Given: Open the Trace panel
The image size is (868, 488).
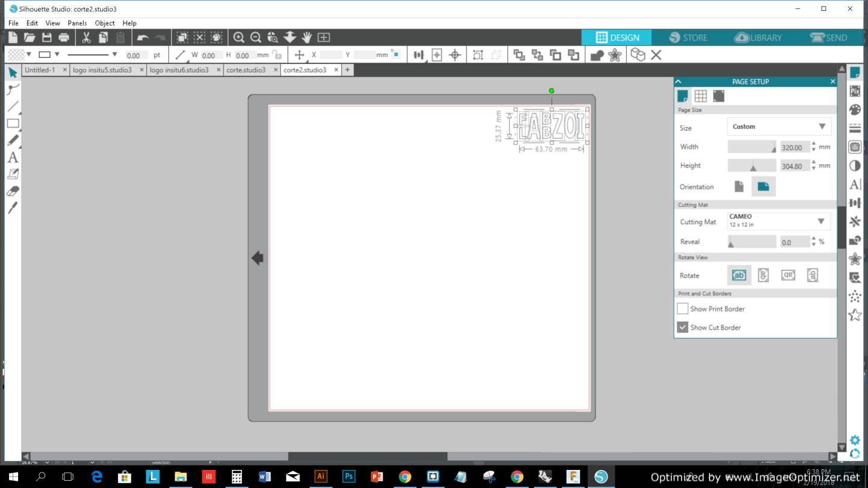Looking at the screenshot, I should (855, 147).
